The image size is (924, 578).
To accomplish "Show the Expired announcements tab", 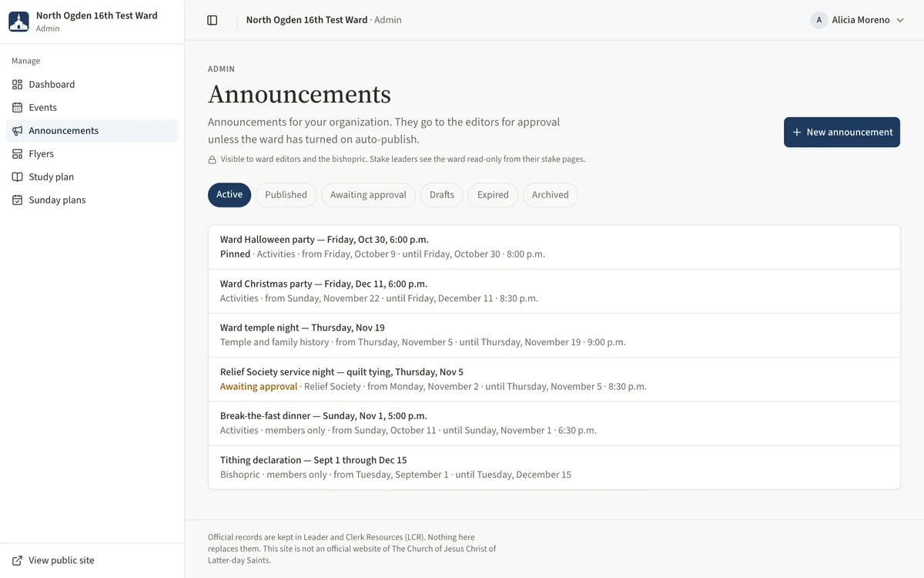I will [493, 195].
